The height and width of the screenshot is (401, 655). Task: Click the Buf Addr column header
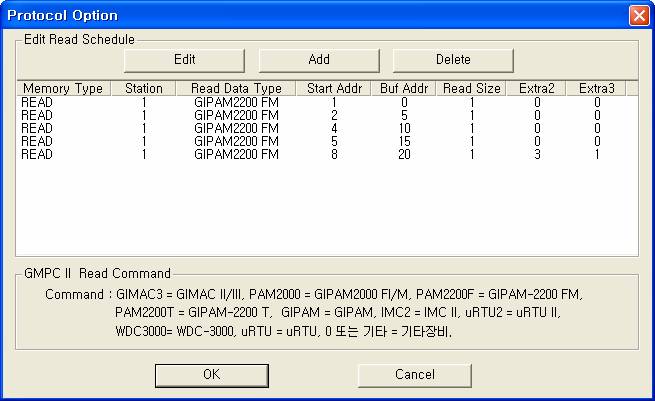tap(403, 89)
